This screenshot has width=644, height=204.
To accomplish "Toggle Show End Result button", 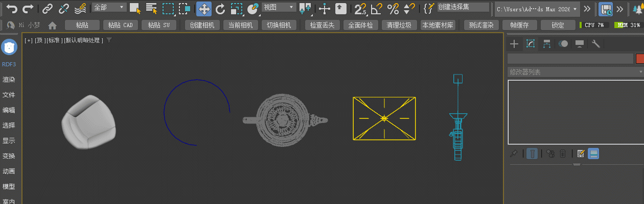I will pyautogui.click(x=532, y=154).
